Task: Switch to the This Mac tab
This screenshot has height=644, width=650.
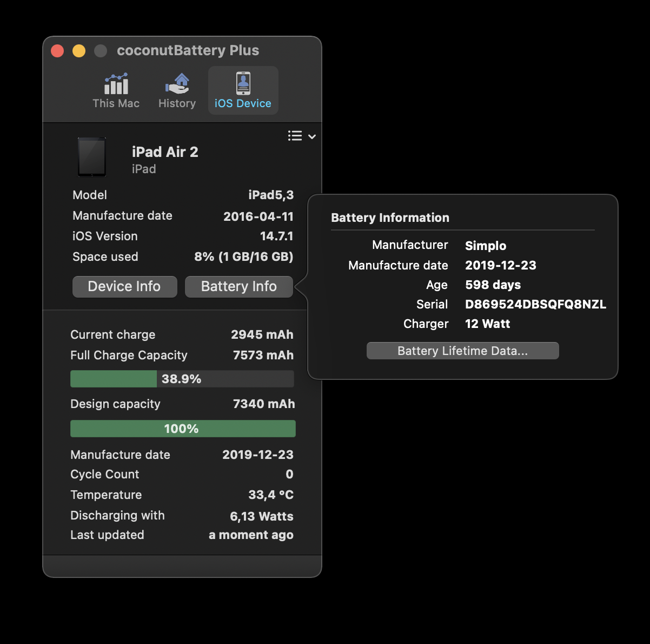Action: [x=116, y=91]
